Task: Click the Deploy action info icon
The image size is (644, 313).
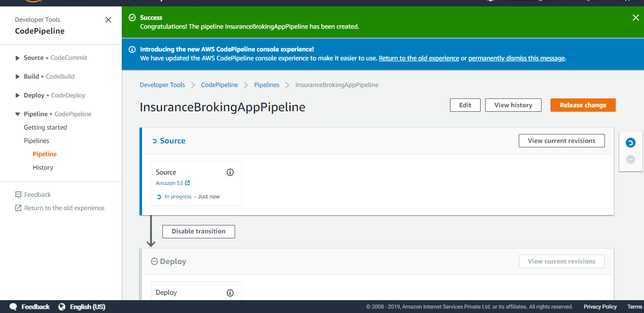Action: pos(230,293)
